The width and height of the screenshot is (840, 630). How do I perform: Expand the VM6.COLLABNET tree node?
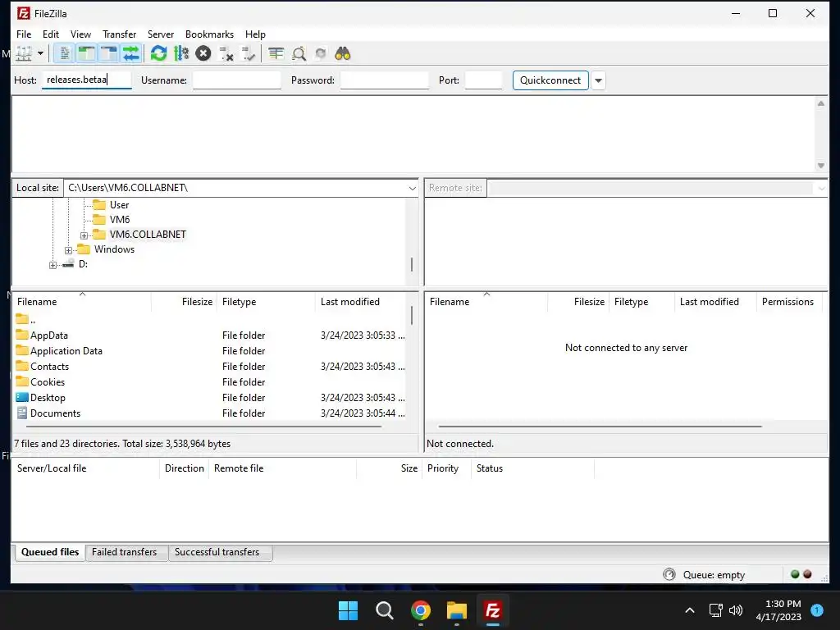(x=84, y=235)
